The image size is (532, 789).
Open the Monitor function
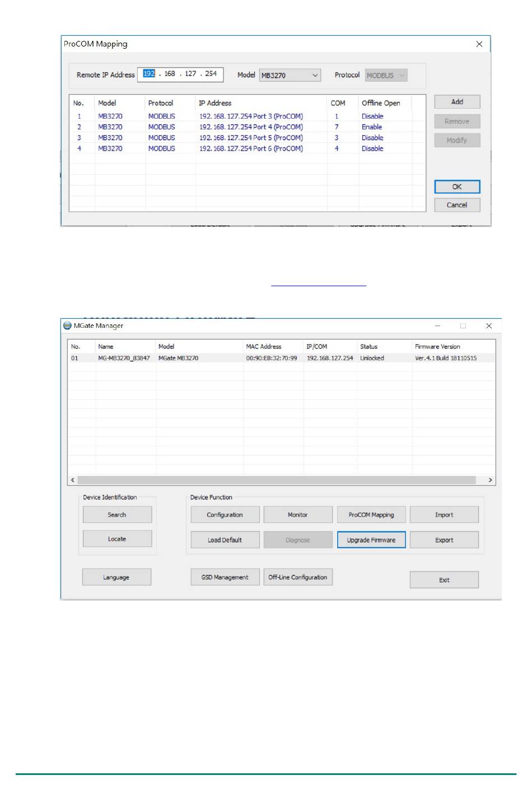click(298, 514)
